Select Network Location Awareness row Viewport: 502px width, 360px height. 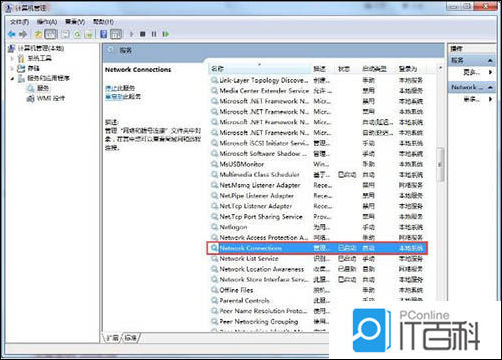[x=316, y=269]
